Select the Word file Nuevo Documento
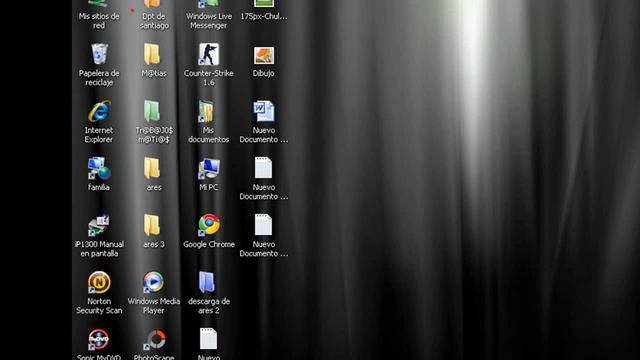The height and width of the screenshot is (360, 640). (264, 111)
